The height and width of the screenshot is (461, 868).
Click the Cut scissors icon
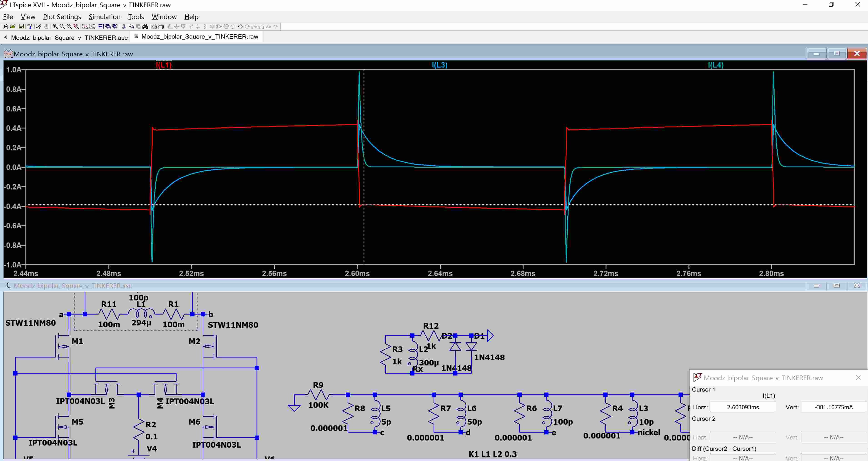[x=124, y=27]
